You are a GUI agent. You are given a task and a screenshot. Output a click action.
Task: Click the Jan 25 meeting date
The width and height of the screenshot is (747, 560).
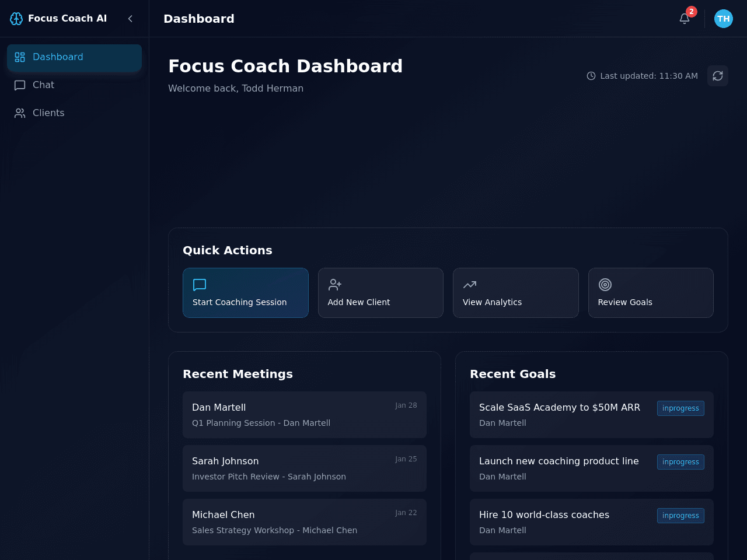click(406, 459)
